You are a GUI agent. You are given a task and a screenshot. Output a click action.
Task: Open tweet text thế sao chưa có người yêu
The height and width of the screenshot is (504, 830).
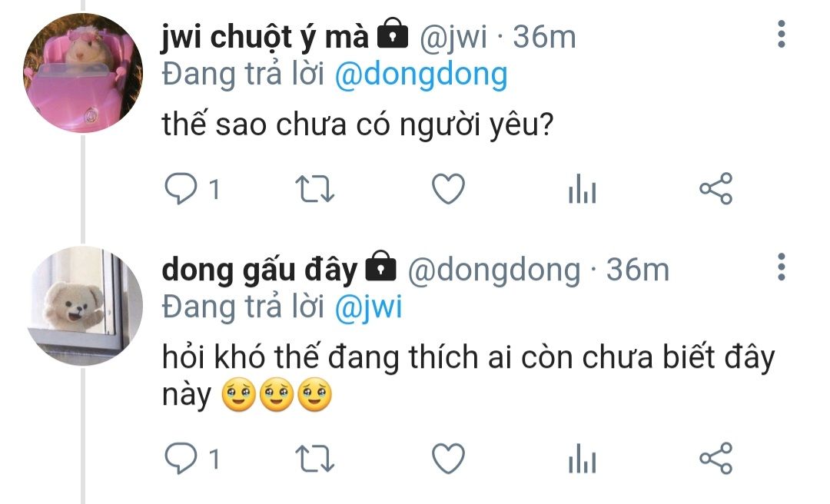click(x=357, y=125)
